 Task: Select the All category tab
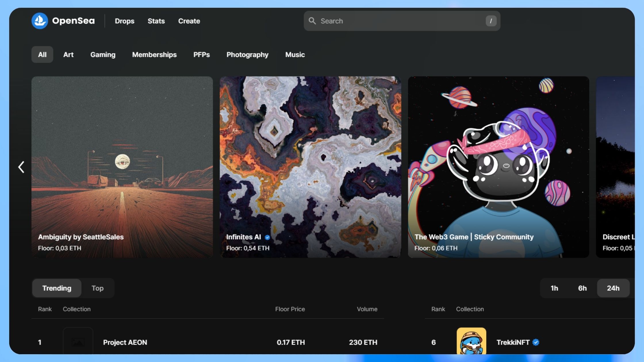pyautogui.click(x=42, y=55)
